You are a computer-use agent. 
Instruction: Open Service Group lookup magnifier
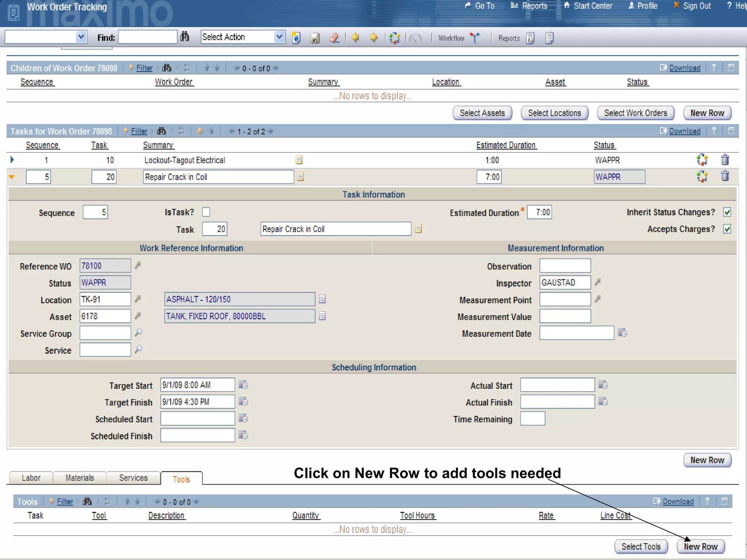138,332
